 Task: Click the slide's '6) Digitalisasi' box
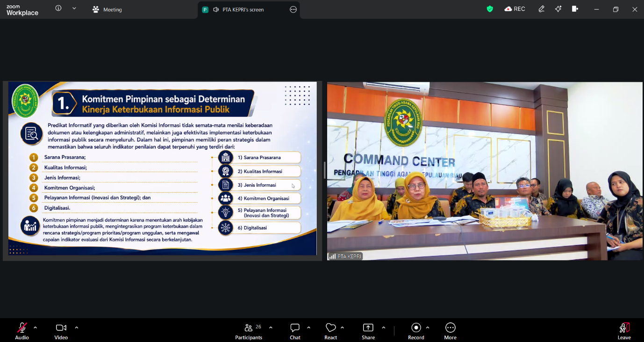(259, 228)
